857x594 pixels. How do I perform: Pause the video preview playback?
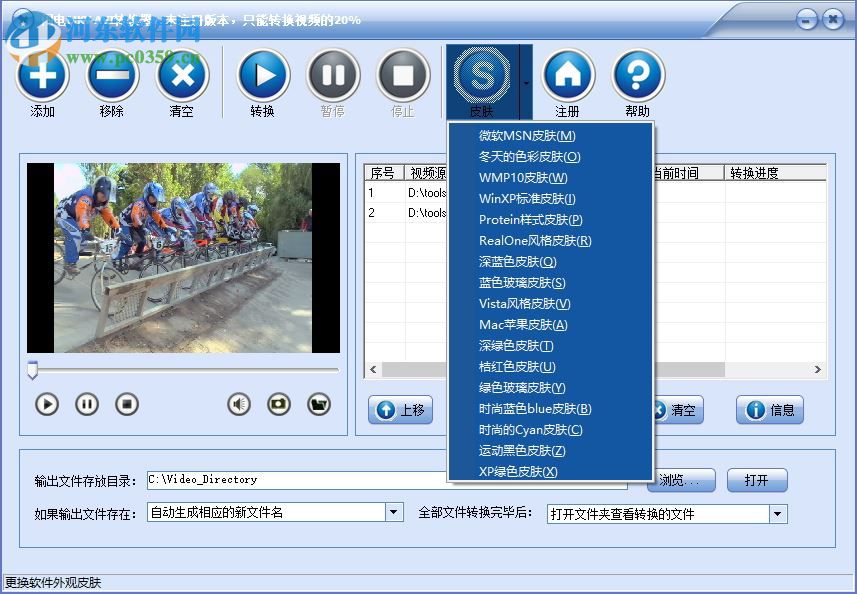pos(87,404)
